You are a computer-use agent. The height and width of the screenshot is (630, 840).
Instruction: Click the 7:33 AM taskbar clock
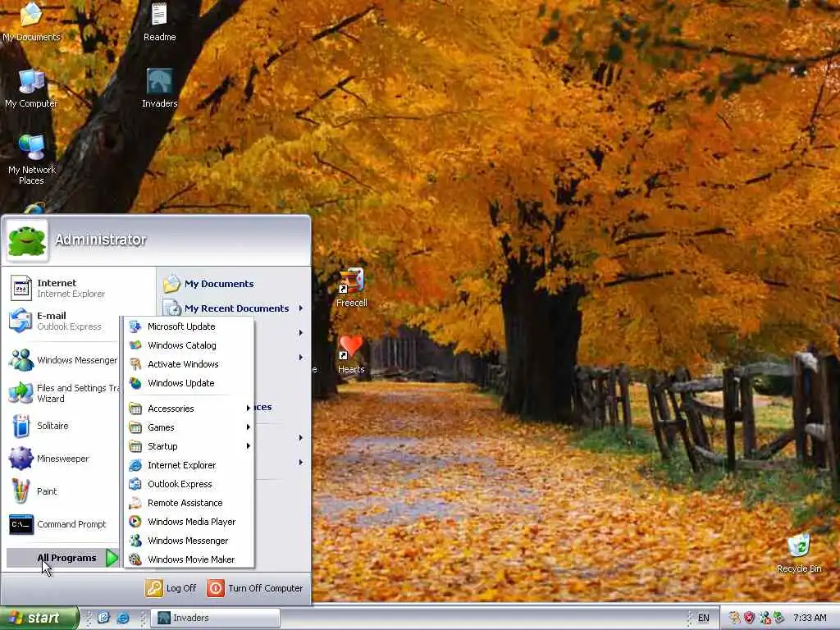point(810,618)
